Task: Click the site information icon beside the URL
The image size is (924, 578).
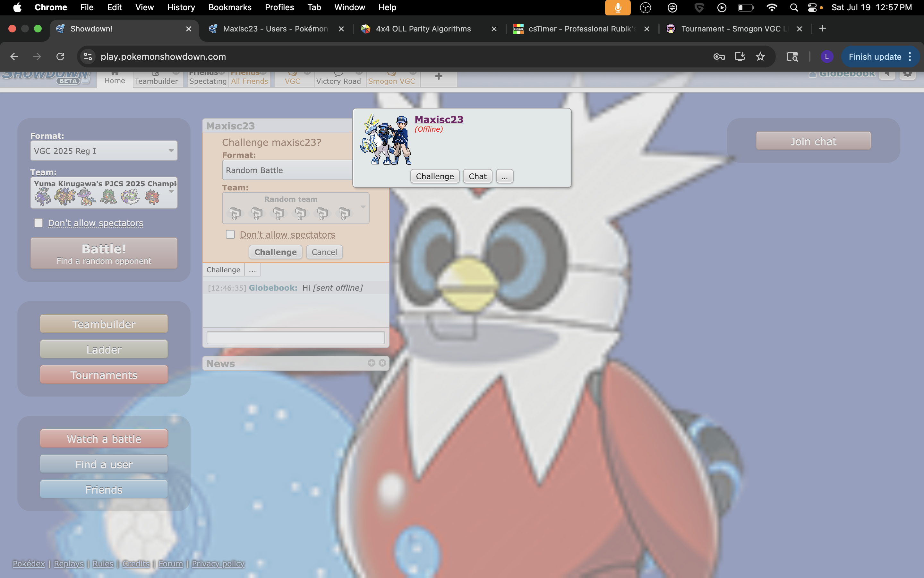Action: click(88, 57)
